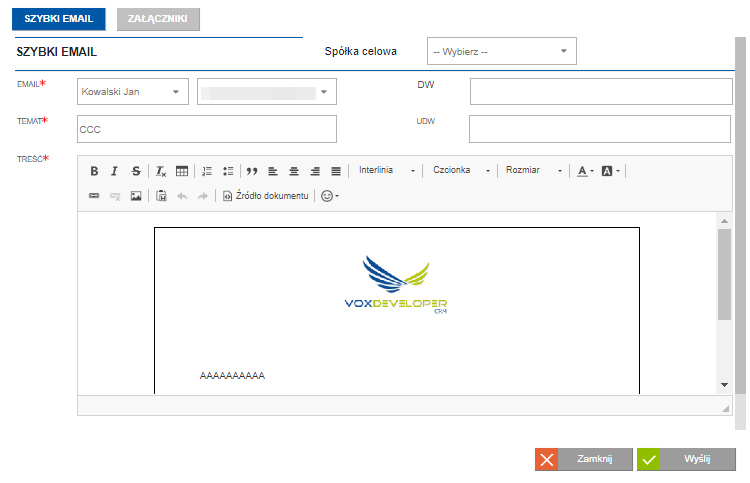Click the editor resize handle corner
Viewport: 750px width, 483px height.
726,408
